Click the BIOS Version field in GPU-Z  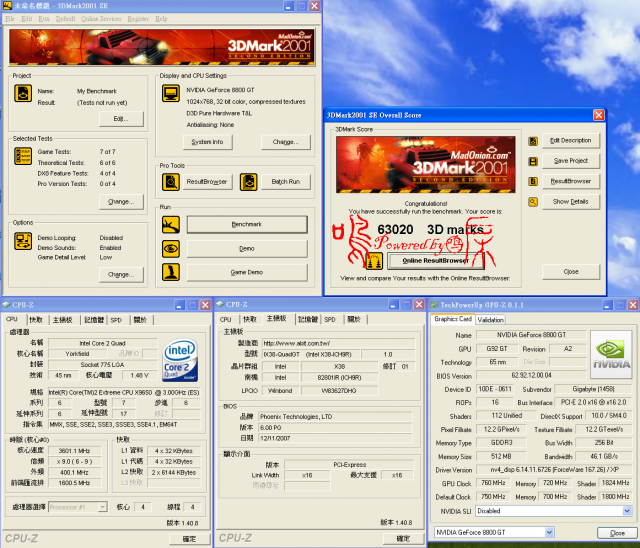tap(531, 375)
